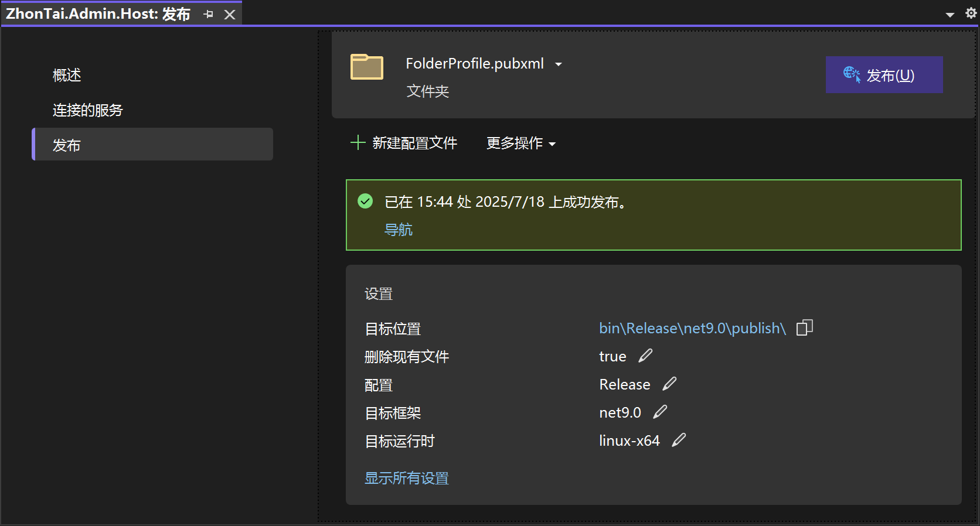Image resolution: width=980 pixels, height=526 pixels.
Task: Edit the delete existing files setting
Action: coord(645,356)
